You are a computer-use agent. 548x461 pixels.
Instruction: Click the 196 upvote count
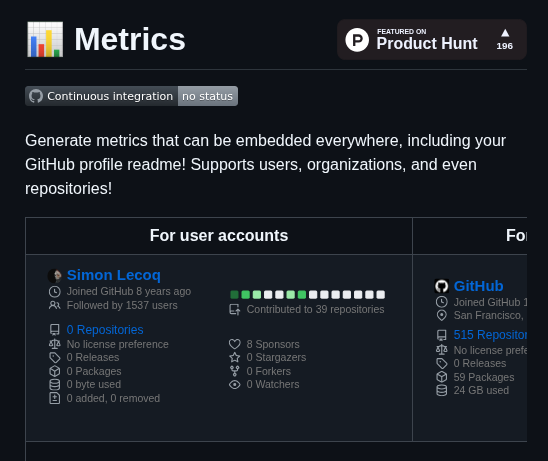coord(505,46)
